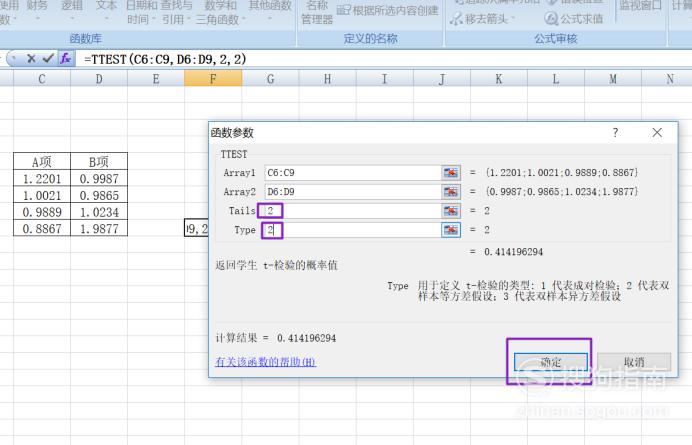This screenshot has width=692, height=445.
Task: Open the 逻辑 function dropdown
Action: (72, 12)
